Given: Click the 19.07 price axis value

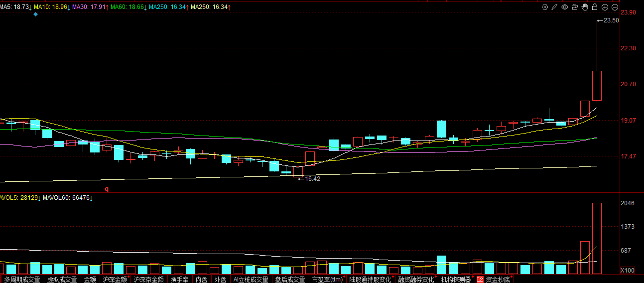Looking at the screenshot, I should pos(630,120).
